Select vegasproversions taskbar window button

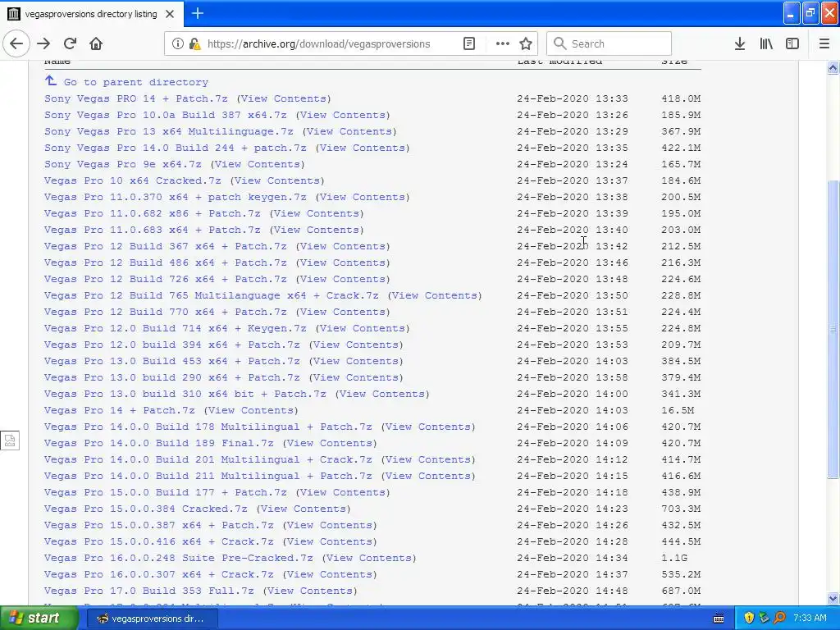[151, 619]
